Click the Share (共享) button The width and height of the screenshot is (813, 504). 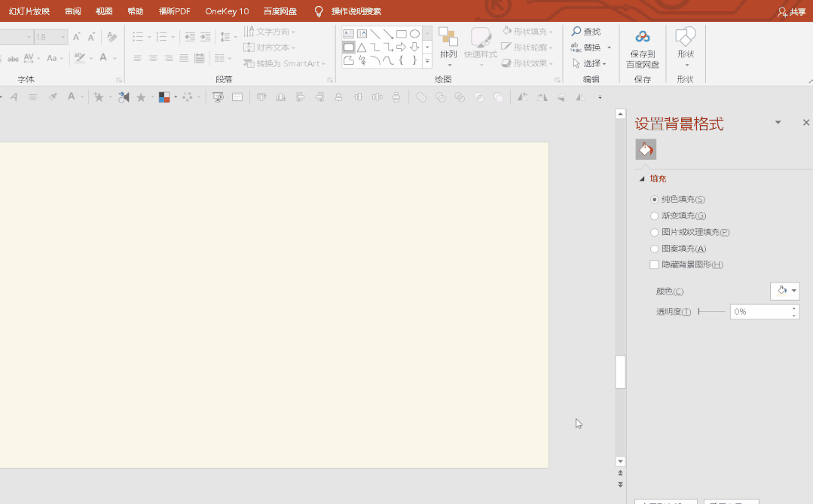pyautogui.click(x=791, y=12)
